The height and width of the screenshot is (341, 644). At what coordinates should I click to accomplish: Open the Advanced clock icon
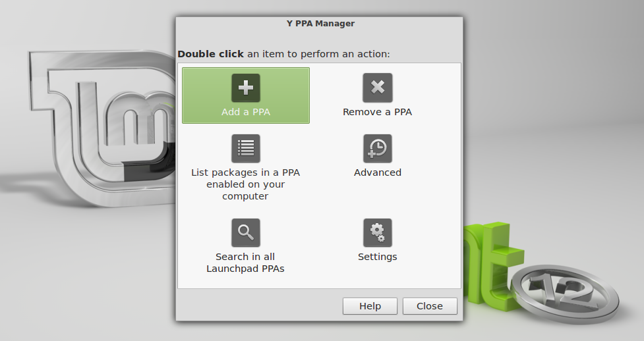pos(378,149)
